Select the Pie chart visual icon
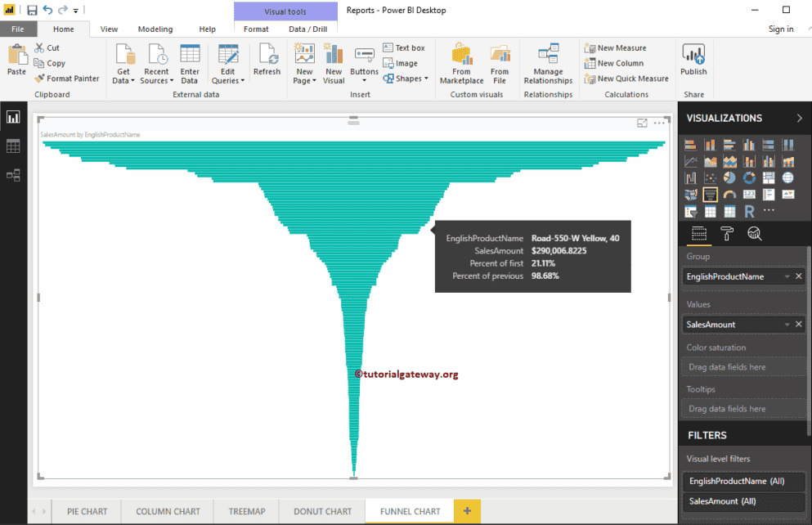 [729, 178]
